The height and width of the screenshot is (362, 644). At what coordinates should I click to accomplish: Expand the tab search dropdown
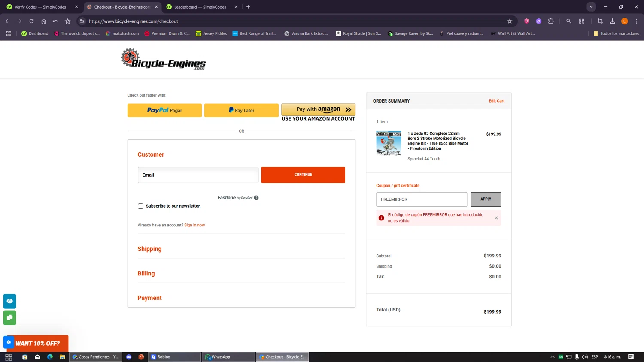coord(591,7)
